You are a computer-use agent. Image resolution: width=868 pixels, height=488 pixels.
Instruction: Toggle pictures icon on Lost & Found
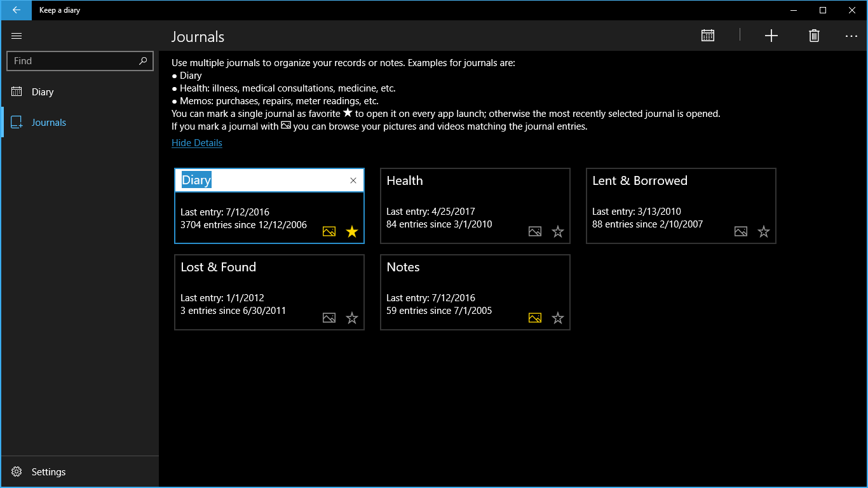click(x=329, y=318)
